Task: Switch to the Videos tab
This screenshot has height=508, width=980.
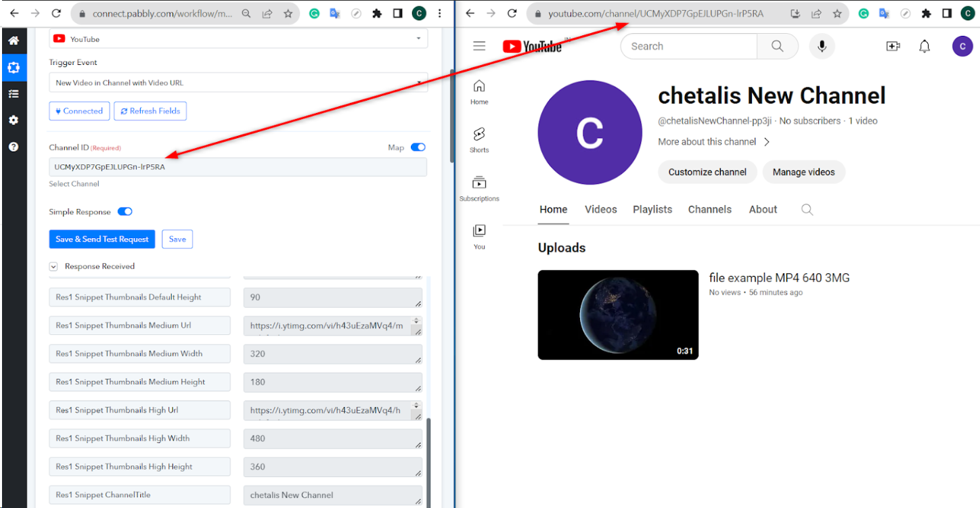Action: tap(600, 210)
